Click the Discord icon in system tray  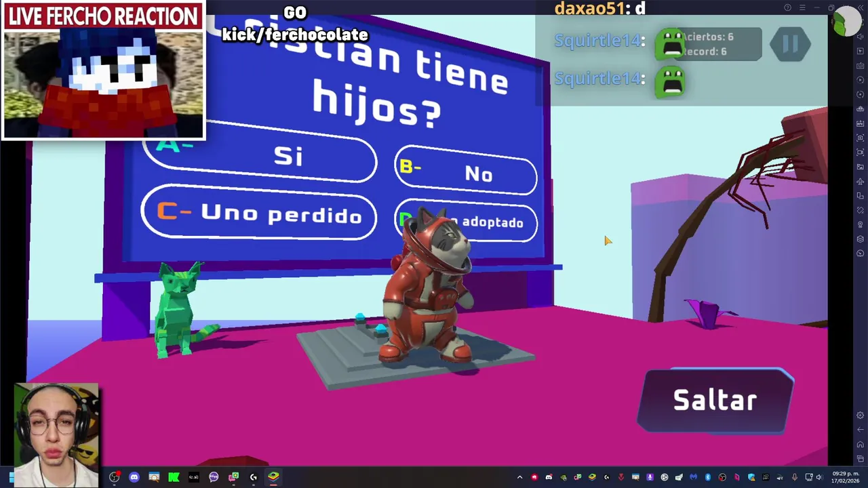[549, 477]
